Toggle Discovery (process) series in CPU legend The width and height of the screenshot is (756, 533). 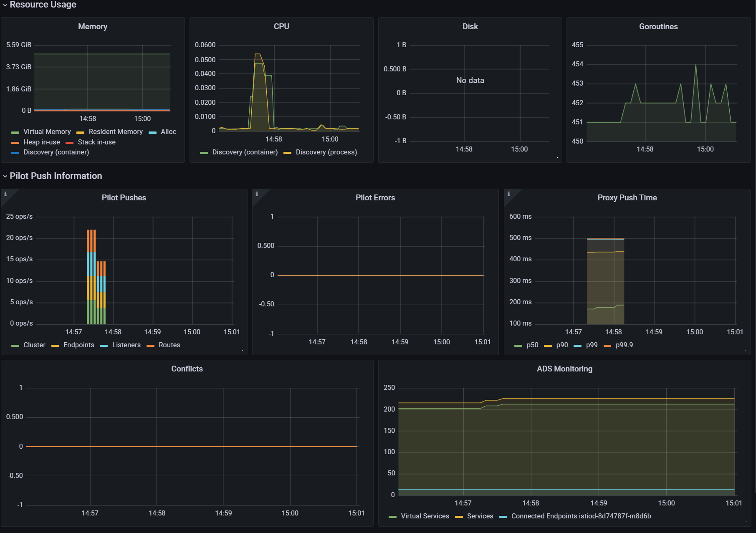(x=326, y=152)
